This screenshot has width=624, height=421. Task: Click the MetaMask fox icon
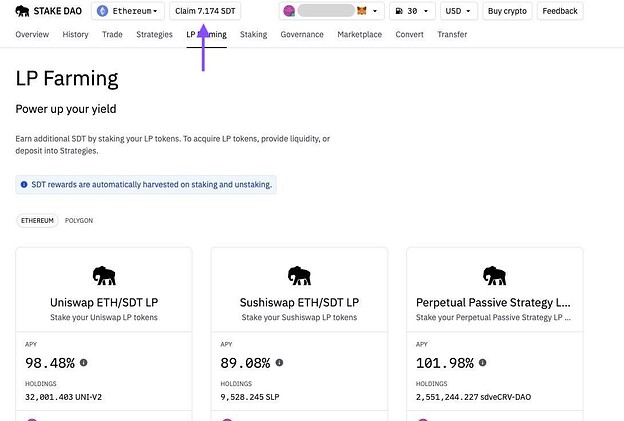(361, 11)
